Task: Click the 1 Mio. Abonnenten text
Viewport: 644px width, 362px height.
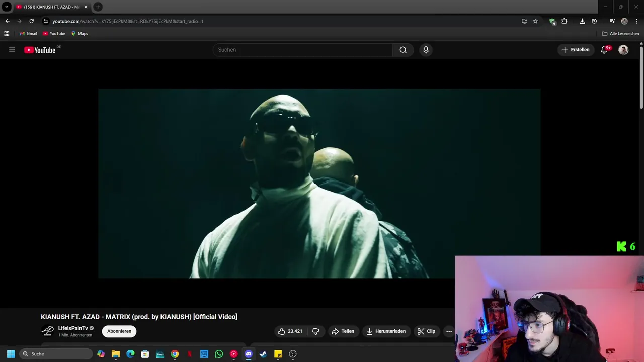Action: pos(75,335)
